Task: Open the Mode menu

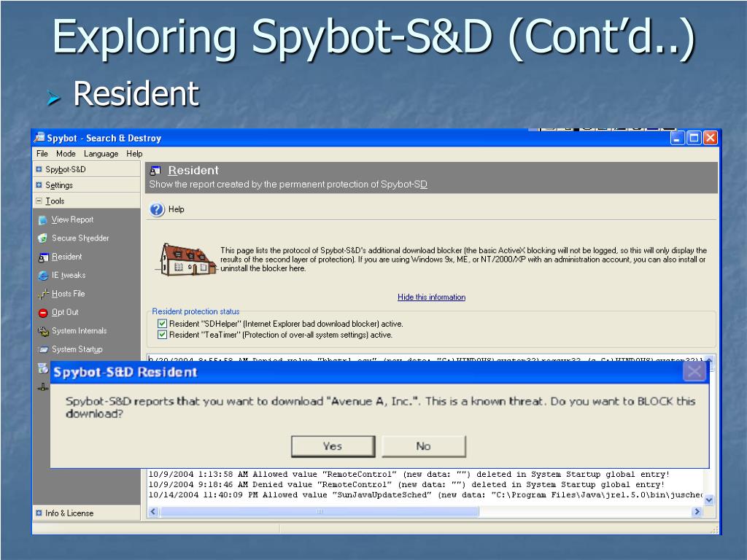Action: [x=66, y=153]
